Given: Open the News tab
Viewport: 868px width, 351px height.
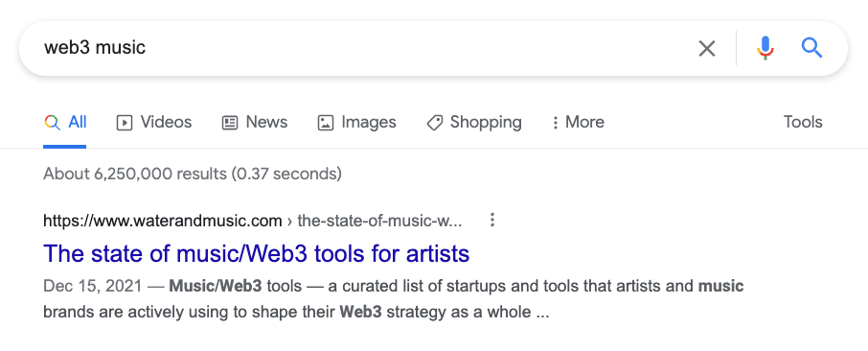Looking at the screenshot, I should pyautogui.click(x=255, y=123).
